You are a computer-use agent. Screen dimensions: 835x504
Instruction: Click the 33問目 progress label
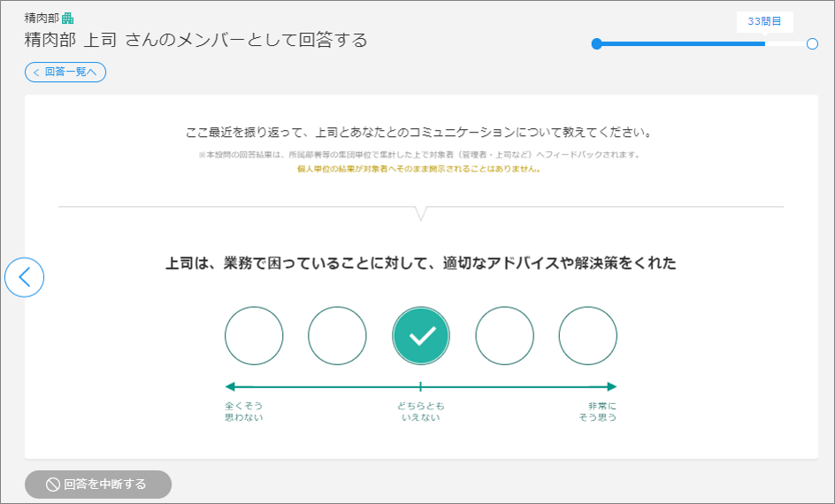765,21
